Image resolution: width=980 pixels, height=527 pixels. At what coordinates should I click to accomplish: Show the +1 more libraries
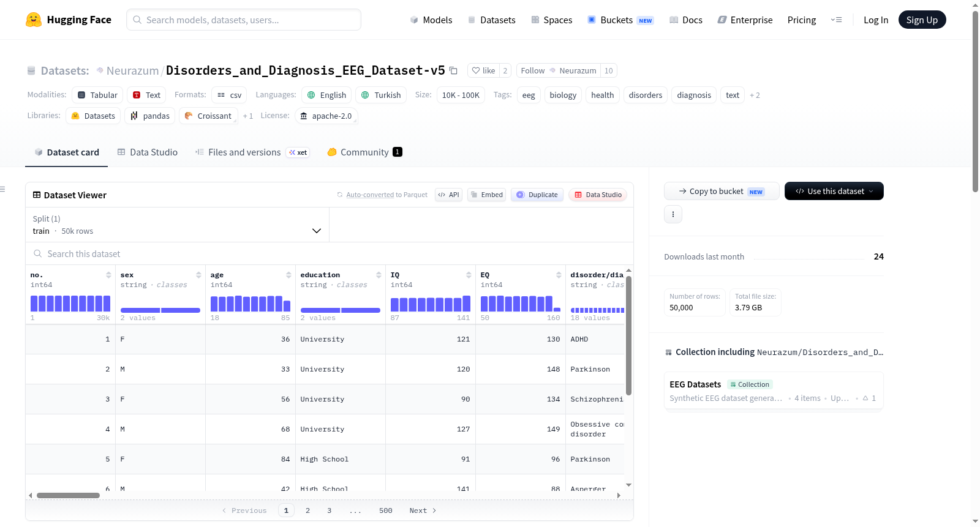click(247, 116)
